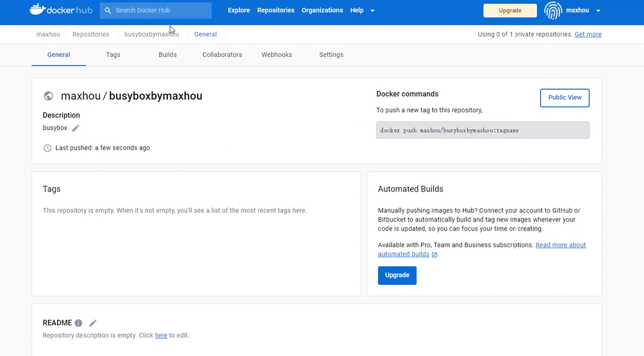Click the docker push command box
This screenshot has width=644, height=356.
coord(483,130)
